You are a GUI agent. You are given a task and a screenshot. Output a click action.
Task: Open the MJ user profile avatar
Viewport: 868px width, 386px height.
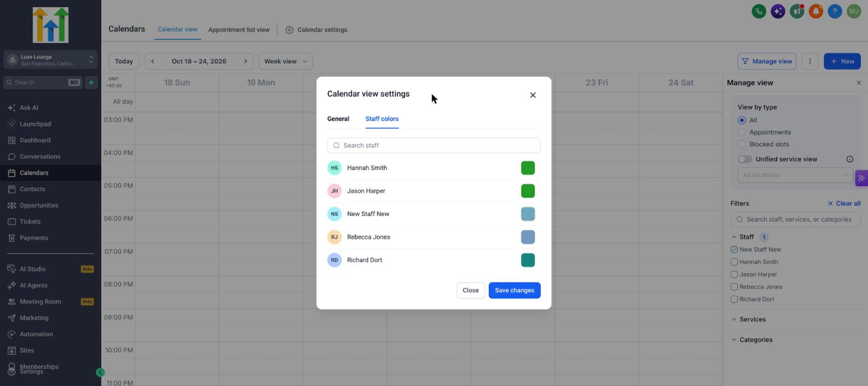coord(854,11)
